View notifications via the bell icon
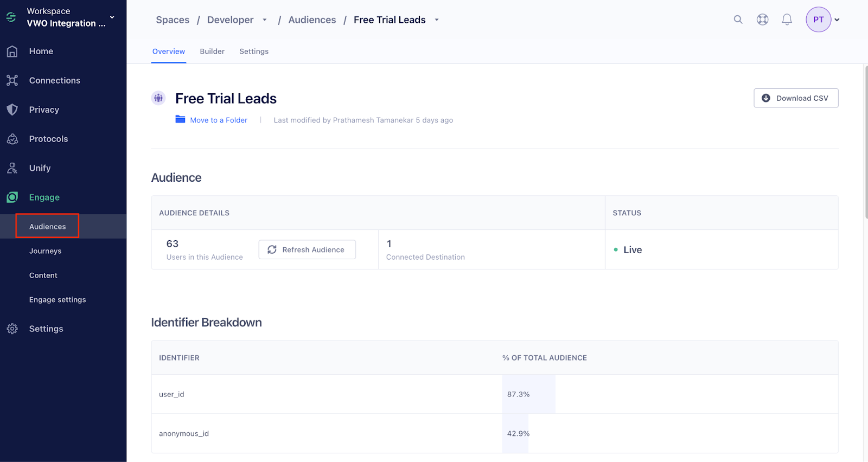 787,20
